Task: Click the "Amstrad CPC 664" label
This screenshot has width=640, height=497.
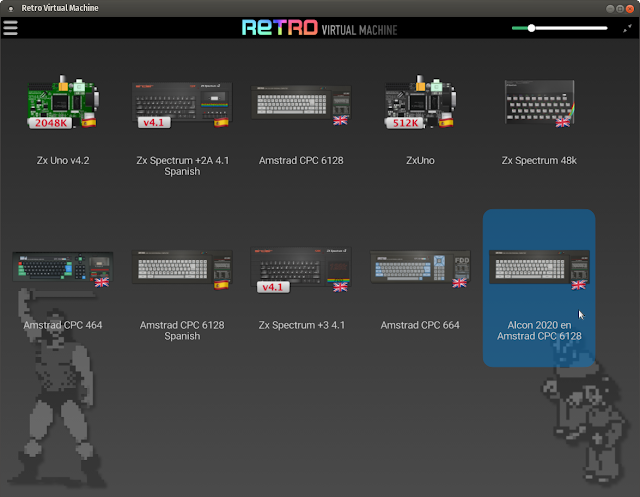Action: [x=420, y=325]
